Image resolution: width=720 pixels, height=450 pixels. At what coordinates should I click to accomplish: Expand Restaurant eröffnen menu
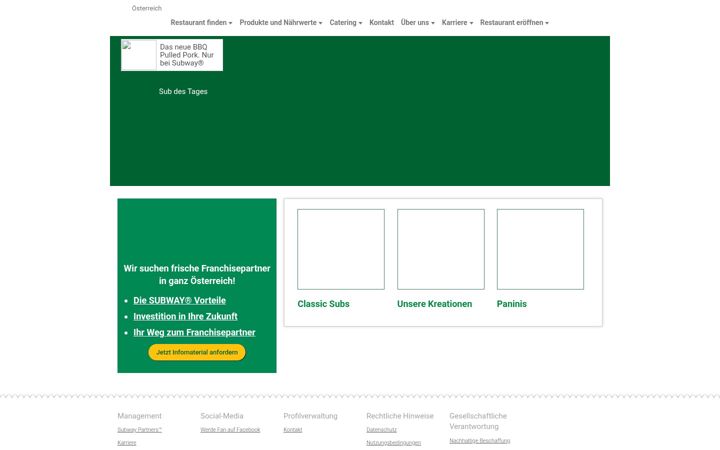pyautogui.click(x=514, y=22)
